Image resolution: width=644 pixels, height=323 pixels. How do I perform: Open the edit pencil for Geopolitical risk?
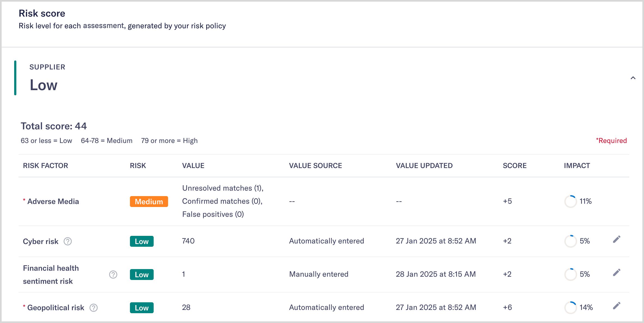coord(616,306)
